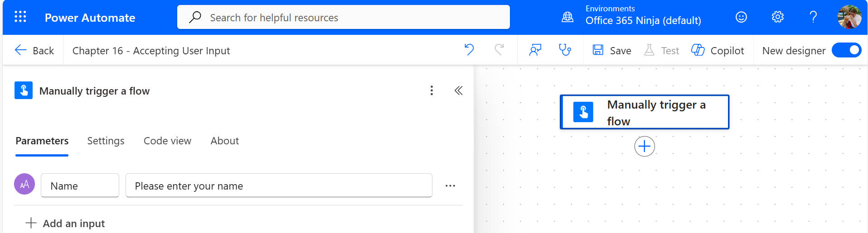
Task: Redo the last designer change
Action: click(x=499, y=50)
